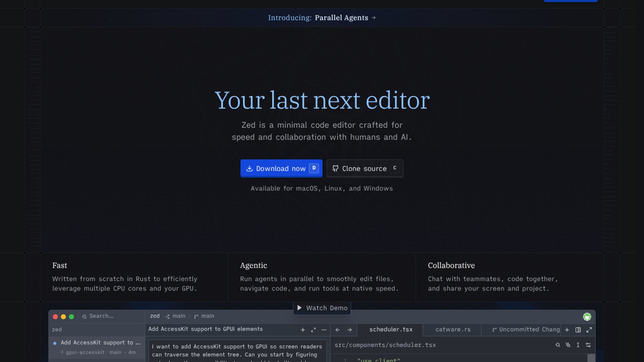Go forward with the right arrow icon
The height and width of the screenshot is (362, 644).
[350, 330]
